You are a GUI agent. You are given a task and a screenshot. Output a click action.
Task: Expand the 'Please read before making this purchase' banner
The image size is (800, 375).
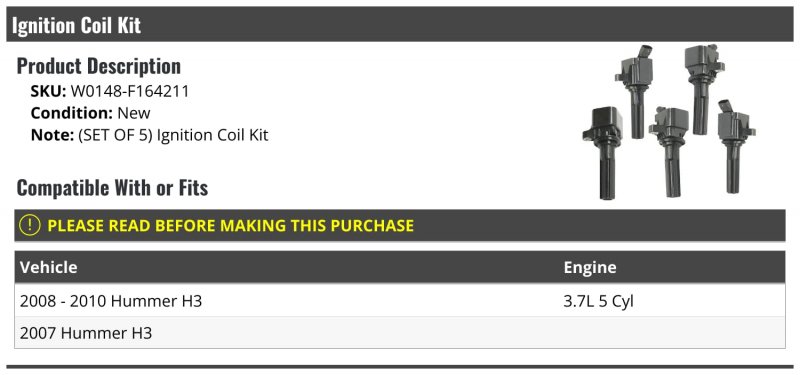399,225
